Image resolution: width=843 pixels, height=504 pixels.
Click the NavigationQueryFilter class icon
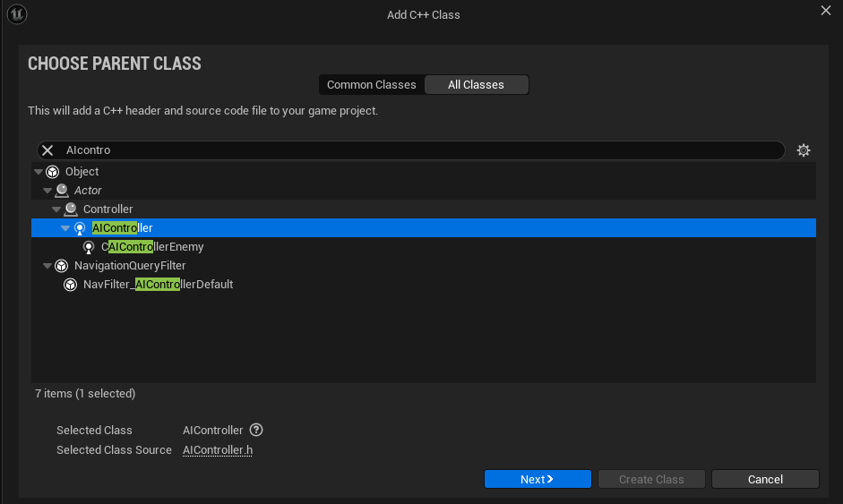pos(62,266)
